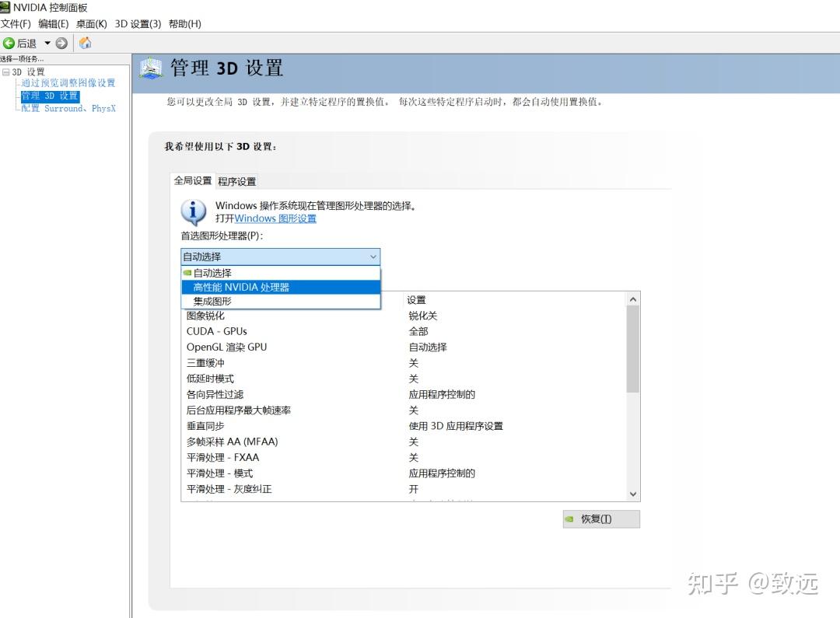
Task: Collapse the 3D 设置 tree node
Action: [x=6, y=72]
